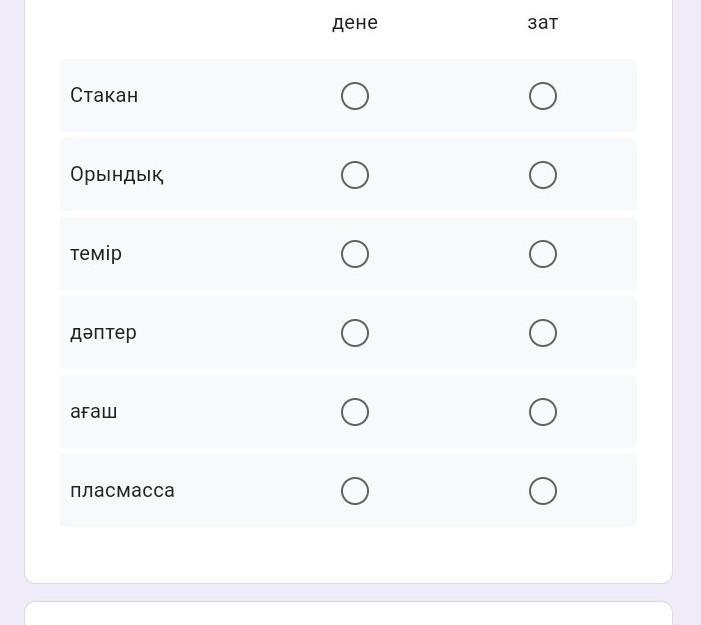701x625 pixels.
Task: Choose 'дене' option for темір
Action: 355,254
